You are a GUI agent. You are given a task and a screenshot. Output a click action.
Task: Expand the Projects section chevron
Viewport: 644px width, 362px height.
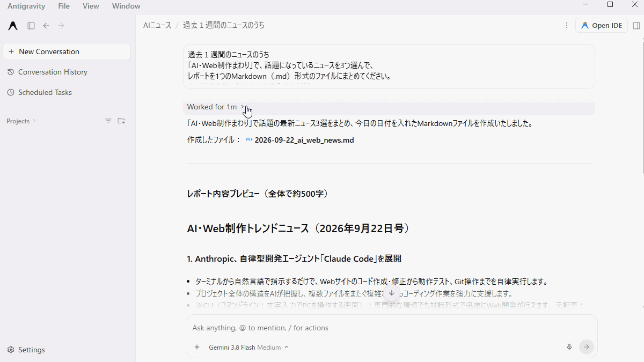(x=34, y=121)
